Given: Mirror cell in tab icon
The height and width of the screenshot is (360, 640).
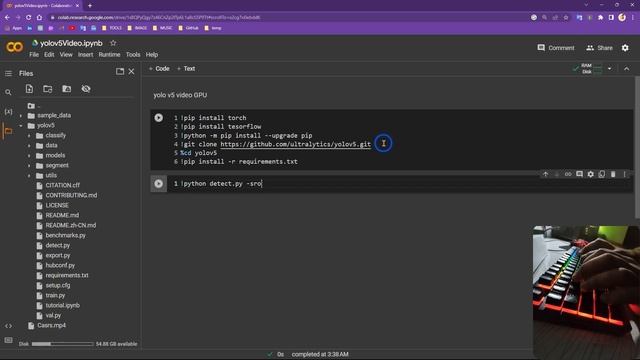Looking at the screenshot, I should pos(602,174).
